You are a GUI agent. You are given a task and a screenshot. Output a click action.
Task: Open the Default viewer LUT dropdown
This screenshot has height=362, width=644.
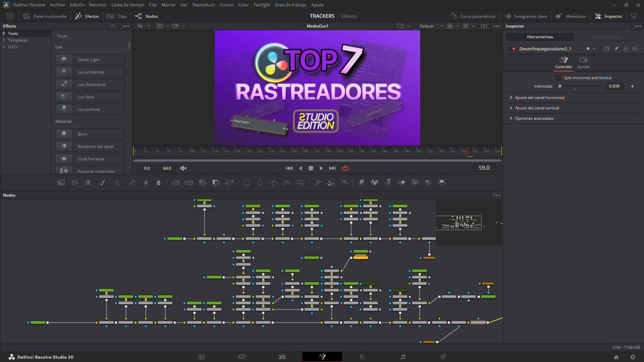click(431, 26)
